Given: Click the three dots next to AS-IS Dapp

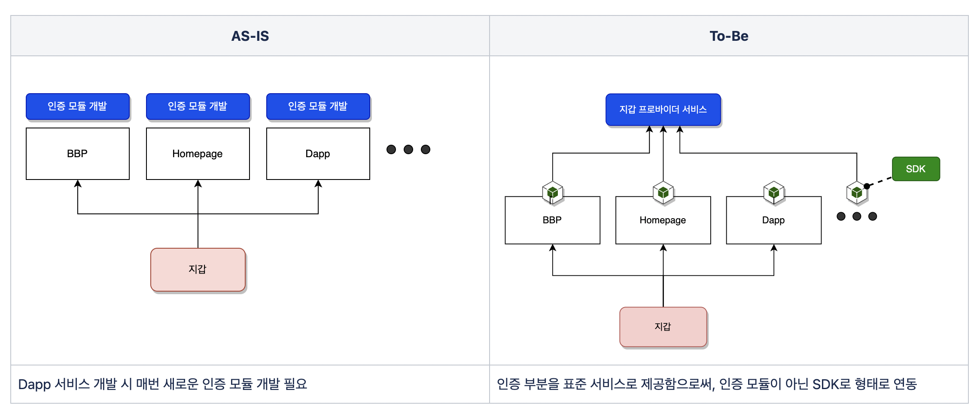Looking at the screenshot, I should (408, 149).
